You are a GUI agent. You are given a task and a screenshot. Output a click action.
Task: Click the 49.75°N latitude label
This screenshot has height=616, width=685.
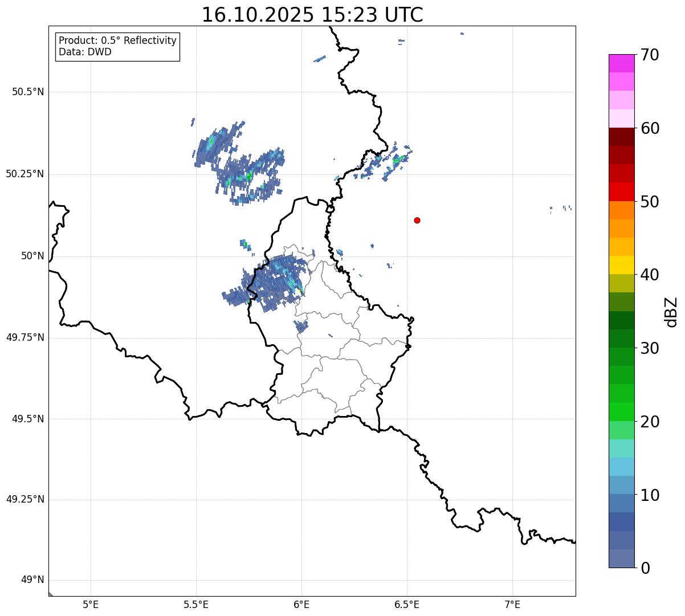(25, 337)
